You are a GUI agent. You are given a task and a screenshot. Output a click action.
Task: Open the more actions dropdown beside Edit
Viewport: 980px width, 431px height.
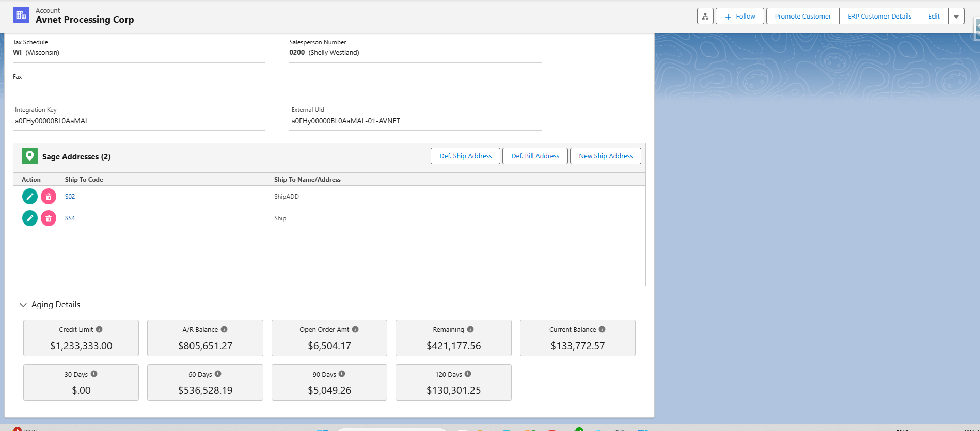[956, 17]
